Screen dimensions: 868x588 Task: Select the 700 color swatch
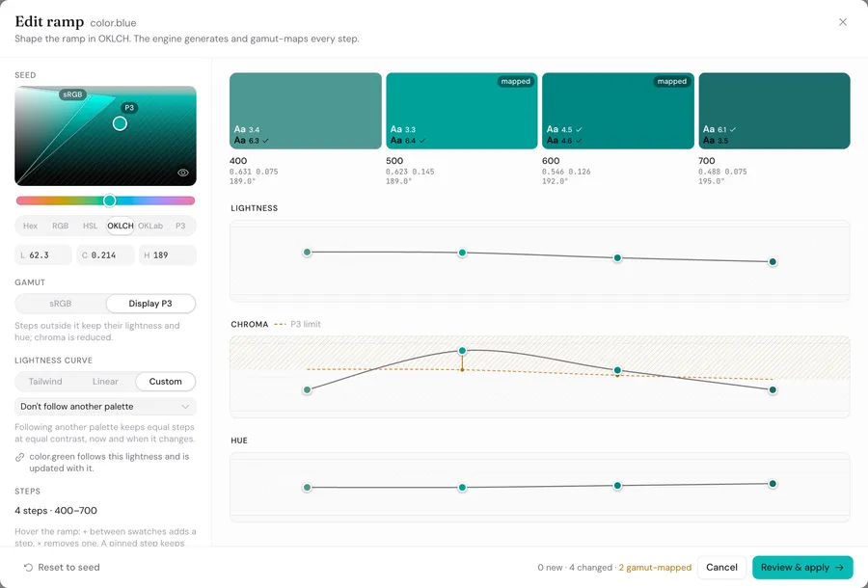pyautogui.click(x=774, y=111)
